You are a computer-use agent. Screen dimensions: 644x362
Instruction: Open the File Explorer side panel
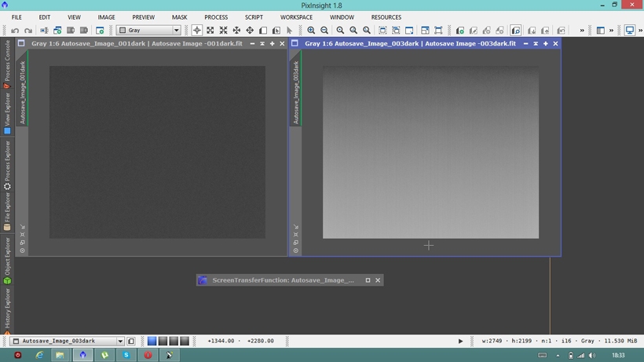point(7,211)
